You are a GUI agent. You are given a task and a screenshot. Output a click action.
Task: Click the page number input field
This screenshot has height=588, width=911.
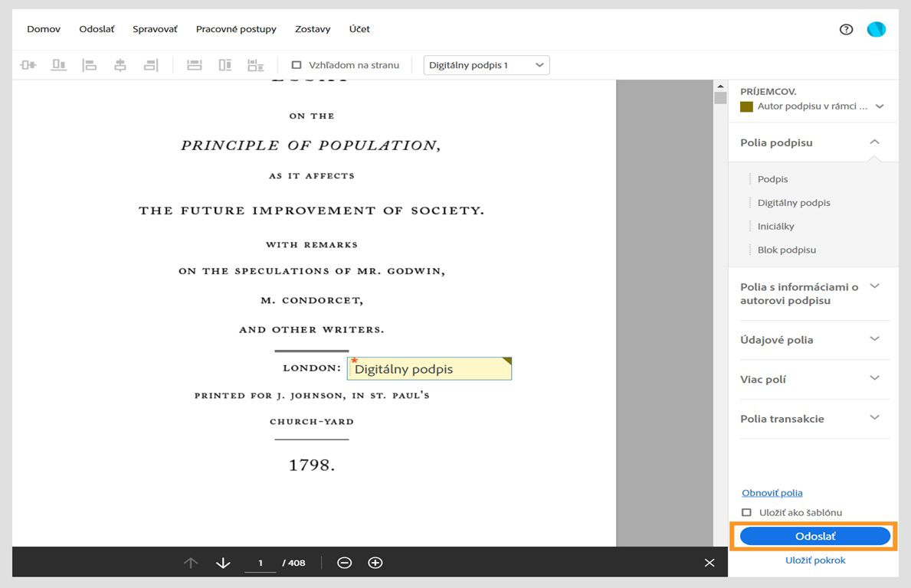click(x=261, y=563)
